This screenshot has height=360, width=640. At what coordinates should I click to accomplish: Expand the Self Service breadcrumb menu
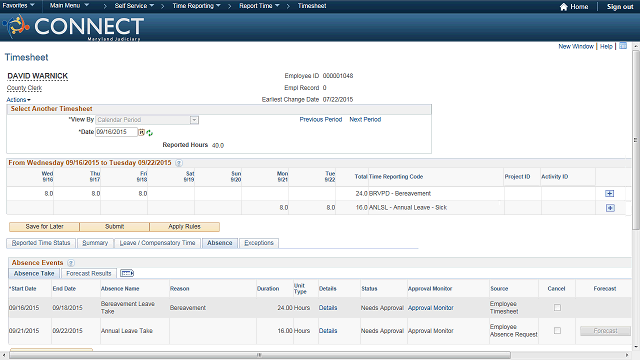click(134, 6)
